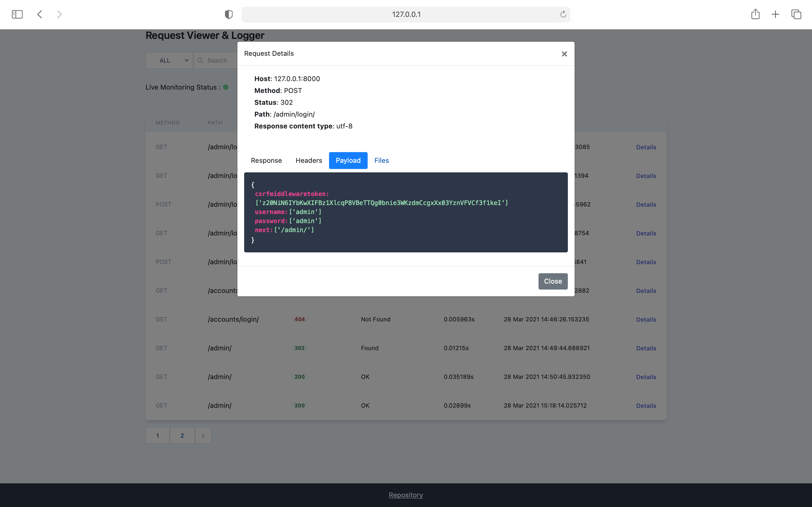Open the Files tab

[x=381, y=161]
